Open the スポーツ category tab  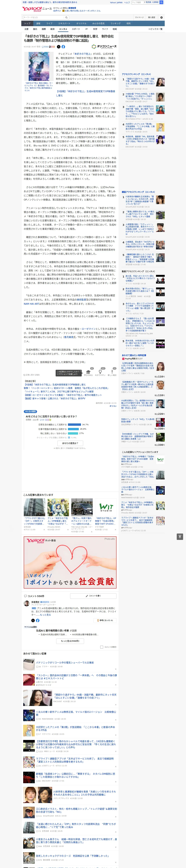(76, 29)
